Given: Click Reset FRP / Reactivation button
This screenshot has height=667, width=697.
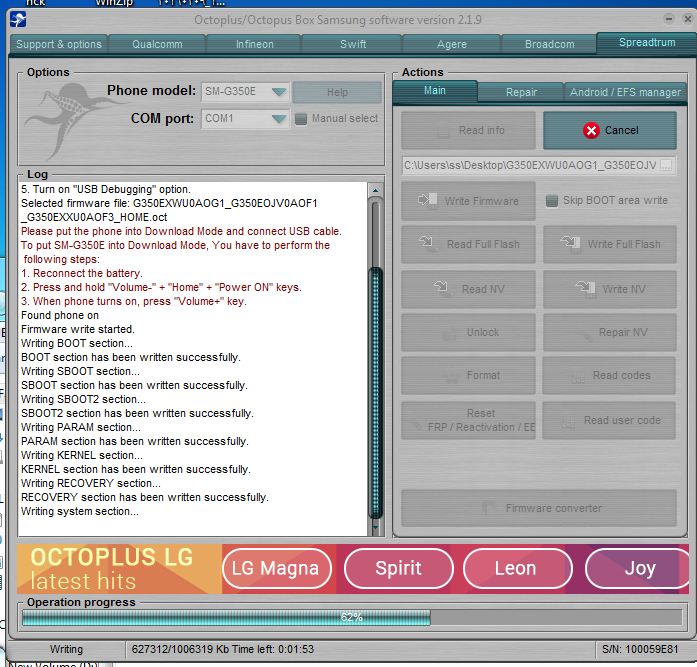Looking at the screenshot, I should (x=469, y=420).
